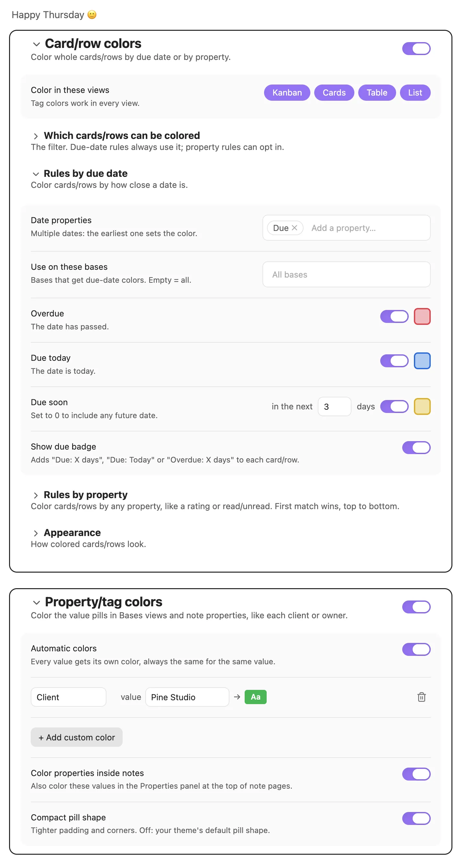466x868 pixels.
Task: Collapse Property/tag colors section
Action: tap(36, 602)
